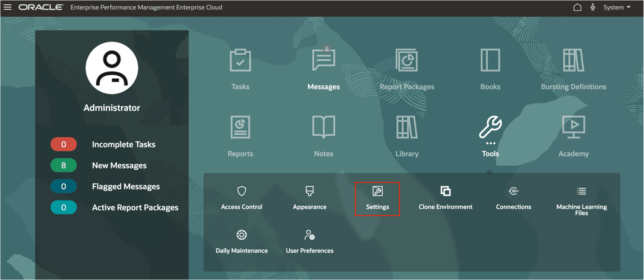Image resolution: width=644 pixels, height=280 pixels.
Task: Open User Preferences icon
Action: 310,235
